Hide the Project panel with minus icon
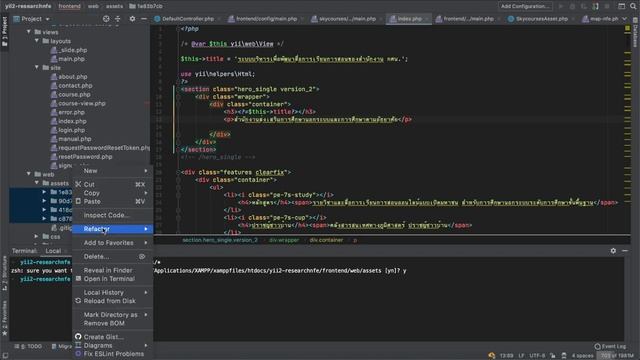640x360 pixels. point(144,19)
